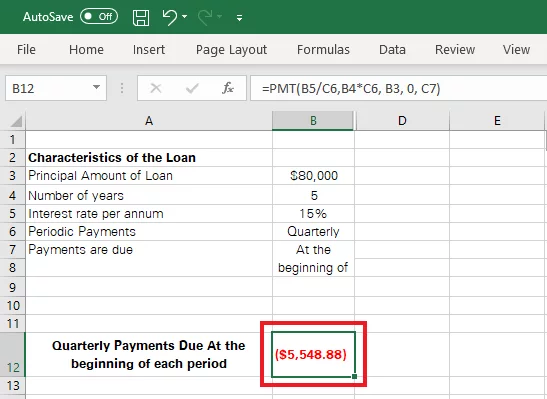Screen dimensions: 547x399
Task: Toggle the AutoSave switch
Action: click(x=99, y=16)
